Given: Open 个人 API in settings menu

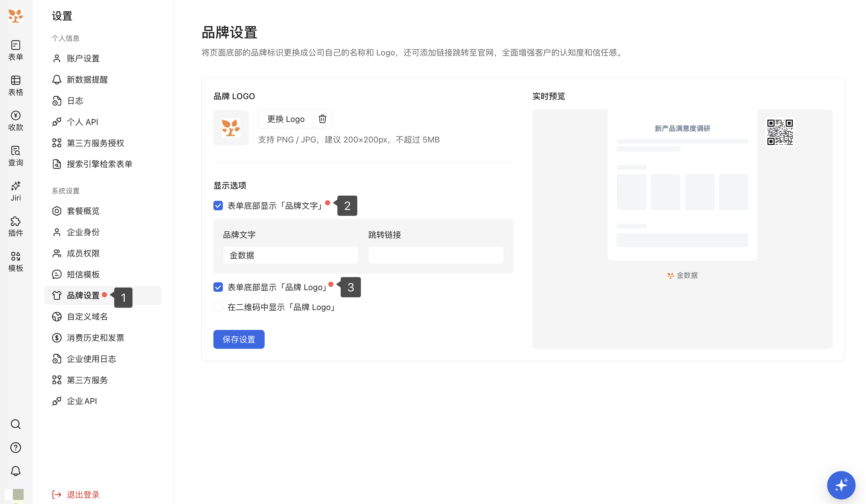Looking at the screenshot, I should [103, 122].
